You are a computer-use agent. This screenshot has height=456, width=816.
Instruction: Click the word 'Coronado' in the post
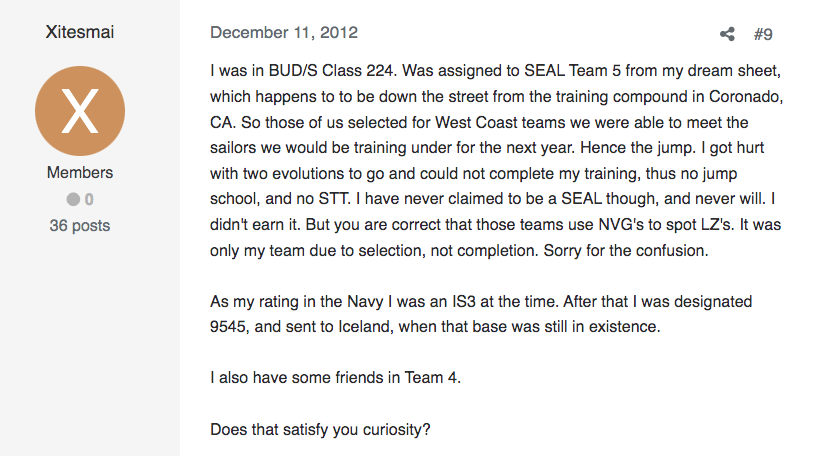click(x=744, y=96)
